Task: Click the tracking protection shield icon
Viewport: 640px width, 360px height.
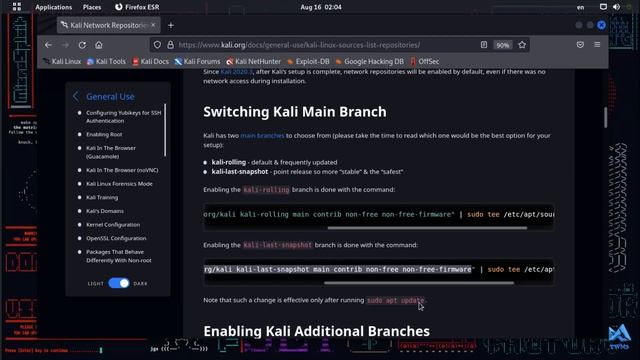Action: [158, 45]
